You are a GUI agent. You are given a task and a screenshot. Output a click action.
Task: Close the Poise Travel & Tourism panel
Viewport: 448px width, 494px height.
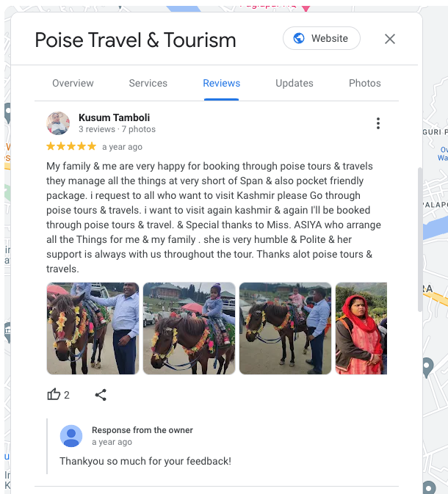(x=390, y=39)
